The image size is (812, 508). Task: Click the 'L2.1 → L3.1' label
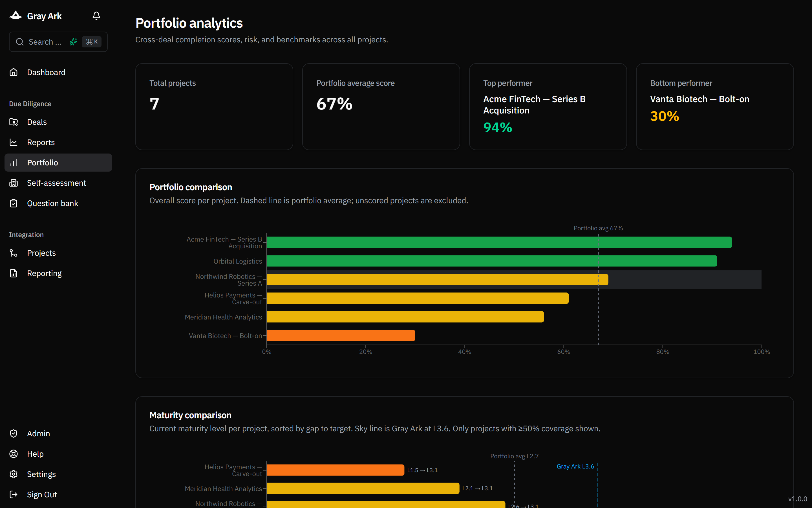tap(477, 489)
